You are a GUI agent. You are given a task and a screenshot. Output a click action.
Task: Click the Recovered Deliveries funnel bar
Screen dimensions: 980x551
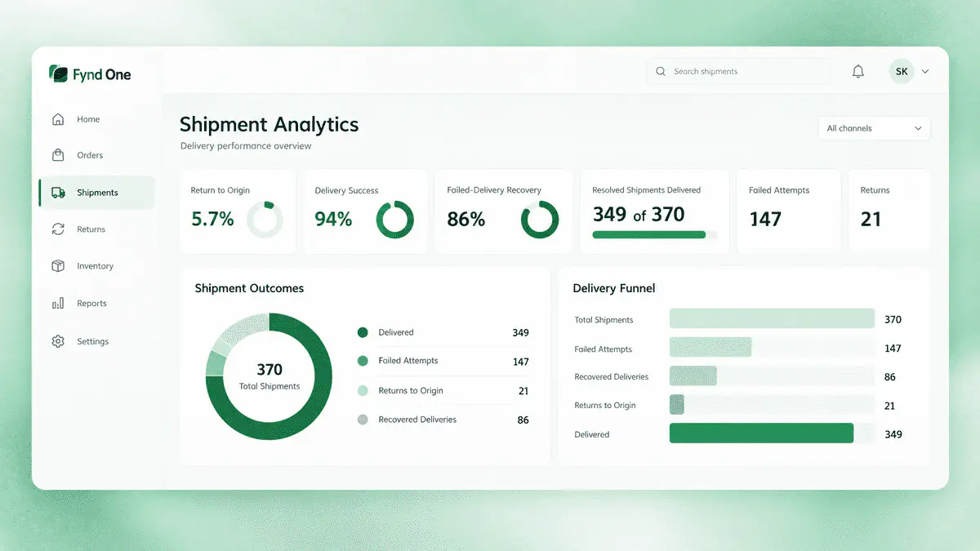693,376
